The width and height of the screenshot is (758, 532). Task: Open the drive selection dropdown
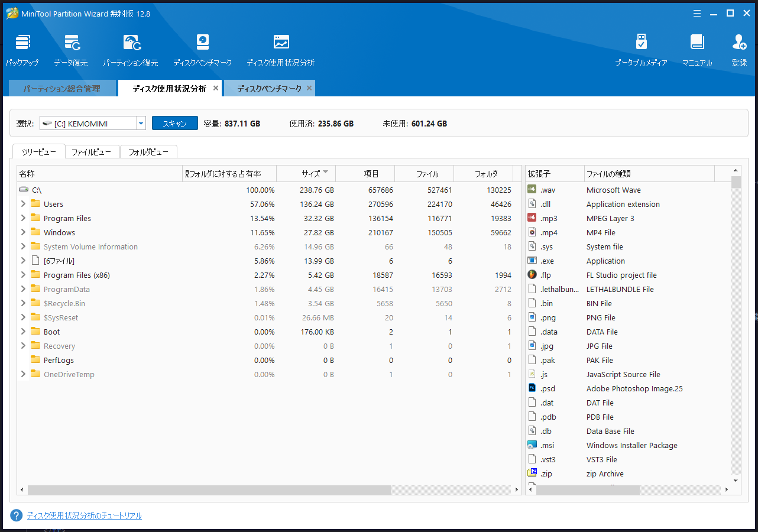(141, 124)
